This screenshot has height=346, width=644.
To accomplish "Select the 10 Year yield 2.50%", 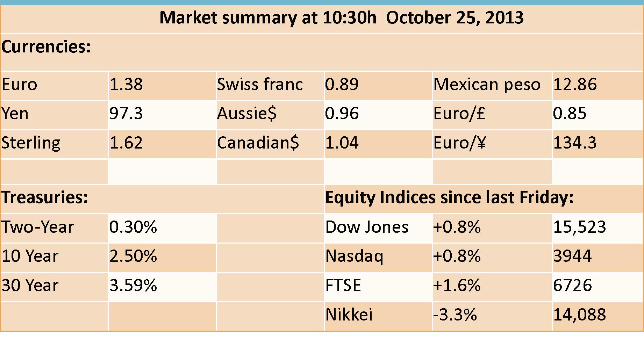I will point(133,256).
